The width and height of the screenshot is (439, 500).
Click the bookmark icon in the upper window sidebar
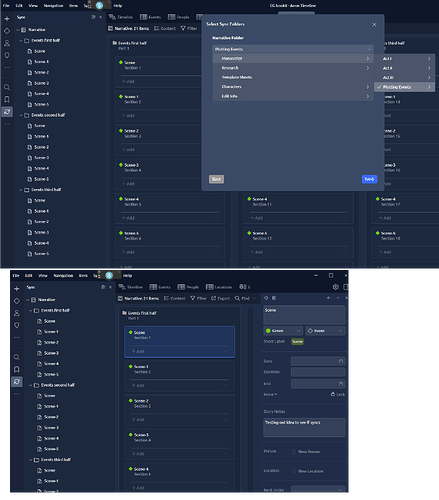pyautogui.click(x=7, y=99)
